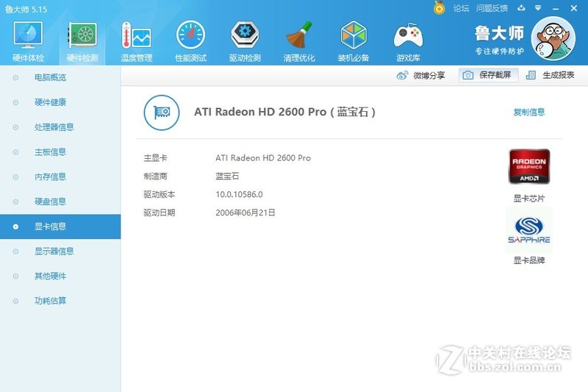Click the 显卡芯片 label
This screenshot has height=392, width=588.
[x=529, y=199]
